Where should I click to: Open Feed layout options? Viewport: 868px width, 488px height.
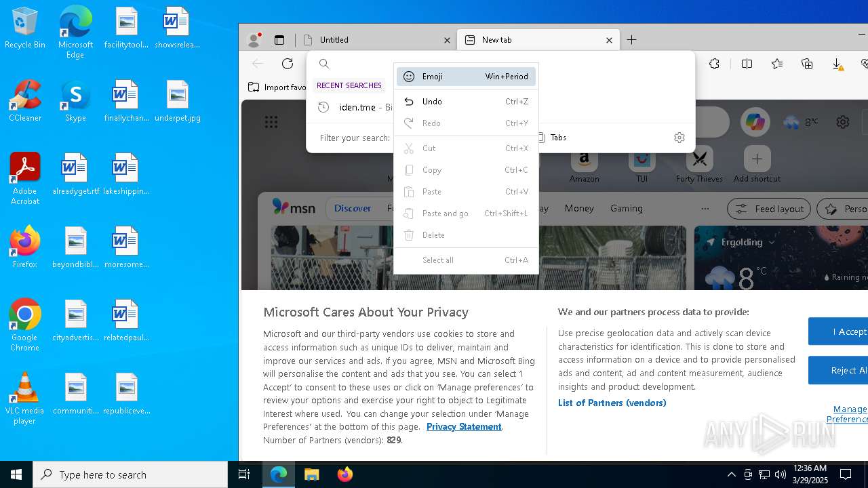[x=770, y=209]
